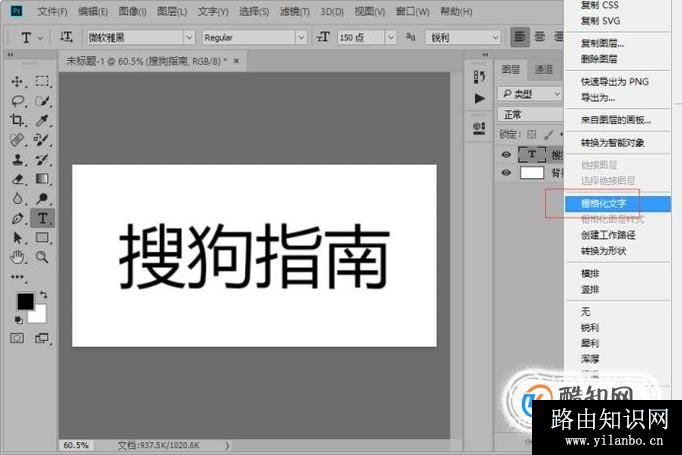Select the Healing Brush tool
Screen dimensions: 682x455
(17, 140)
